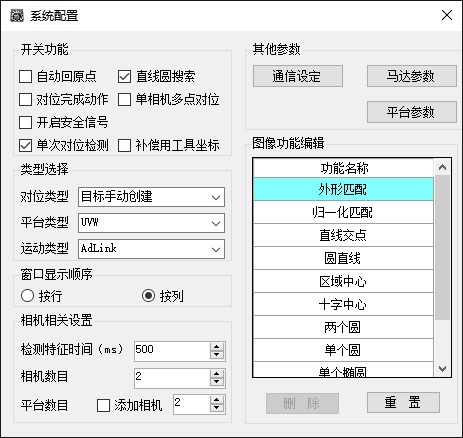463x438 pixels.
Task: Open the 运动类型 AdLink dropdown
Action: tap(151, 249)
